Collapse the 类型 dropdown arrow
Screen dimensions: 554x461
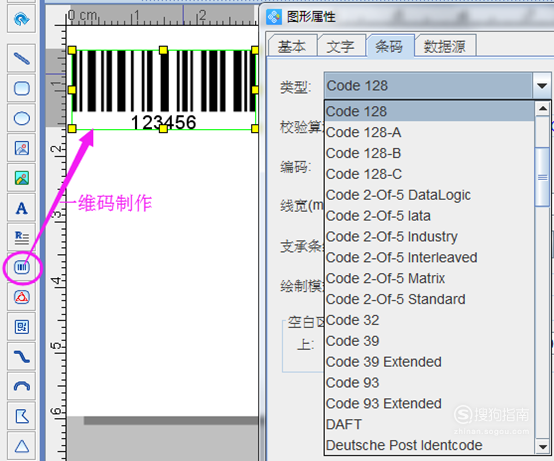(542, 85)
